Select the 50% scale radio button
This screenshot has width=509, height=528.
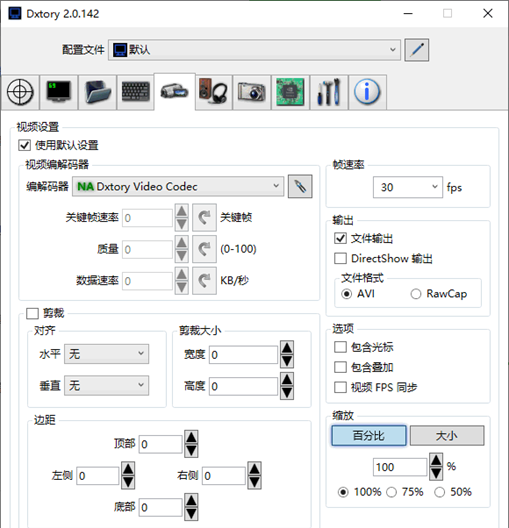click(x=439, y=492)
